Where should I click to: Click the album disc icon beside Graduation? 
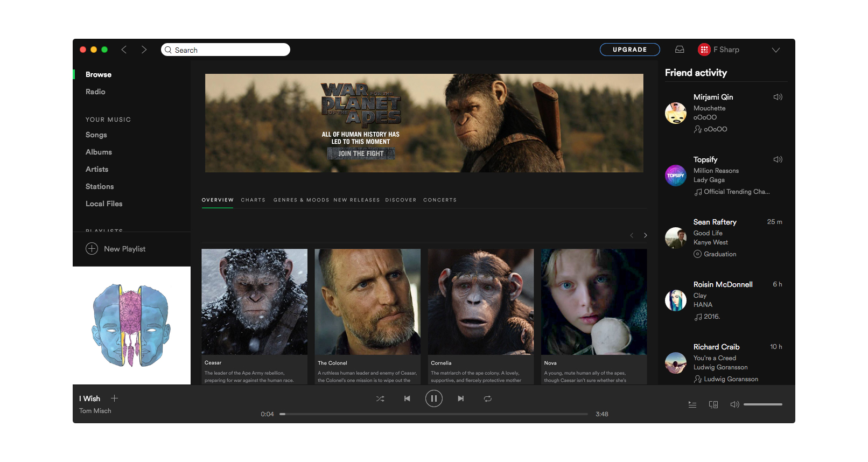[698, 254]
